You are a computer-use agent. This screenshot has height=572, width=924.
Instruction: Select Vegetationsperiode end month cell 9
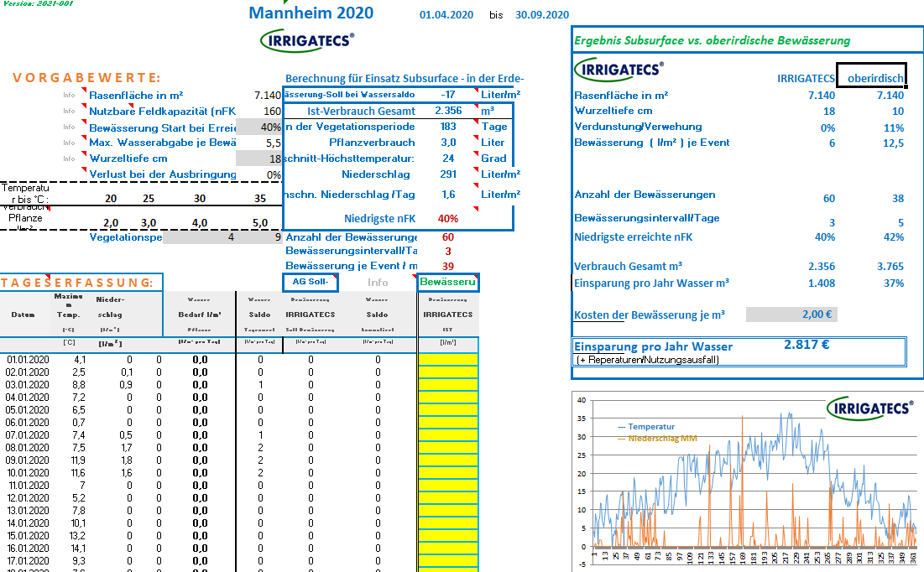pos(258,237)
